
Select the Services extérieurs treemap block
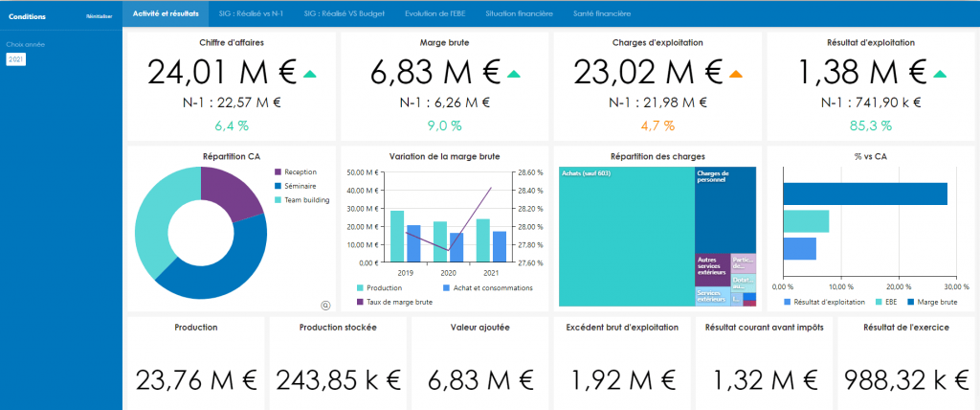click(712, 297)
